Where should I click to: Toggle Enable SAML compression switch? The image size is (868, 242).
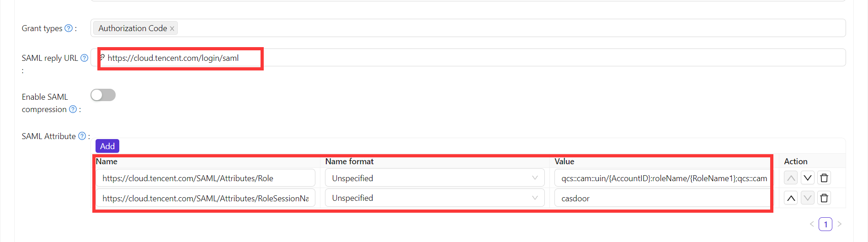pyautogui.click(x=103, y=95)
